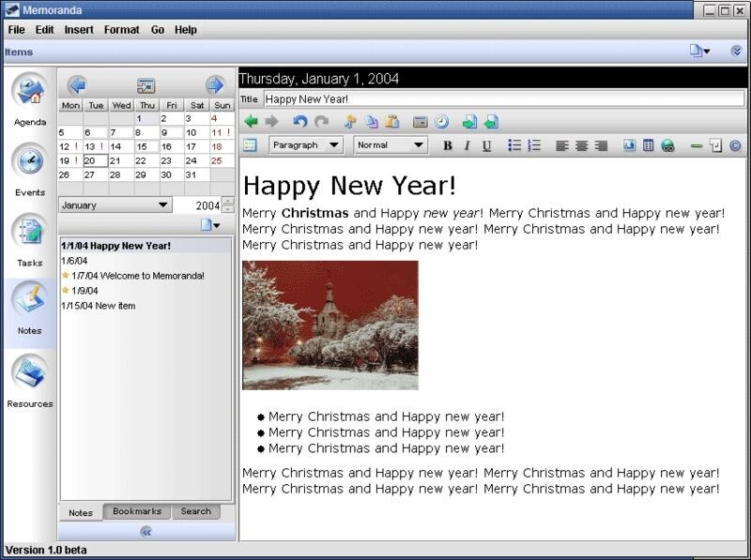Insert image using picture icon
The image size is (751, 560).
[x=628, y=145]
